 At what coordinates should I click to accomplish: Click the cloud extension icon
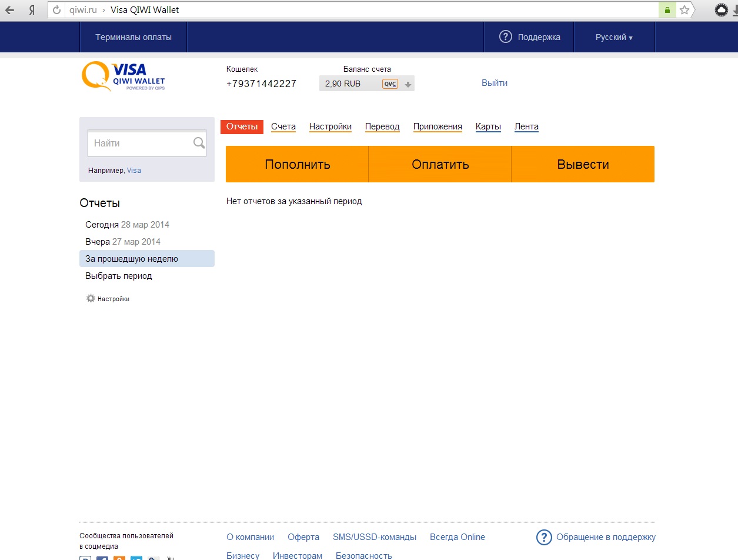(721, 10)
